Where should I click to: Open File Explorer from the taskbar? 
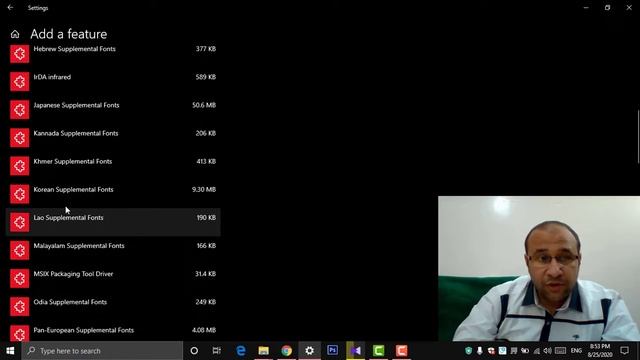pos(264,351)
